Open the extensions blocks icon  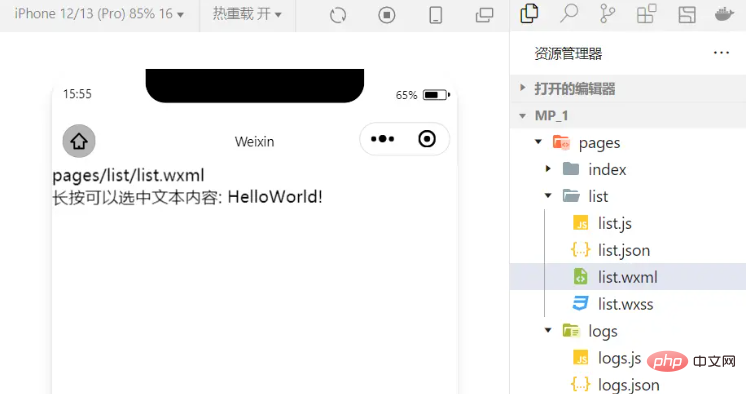tap(647, 14)
